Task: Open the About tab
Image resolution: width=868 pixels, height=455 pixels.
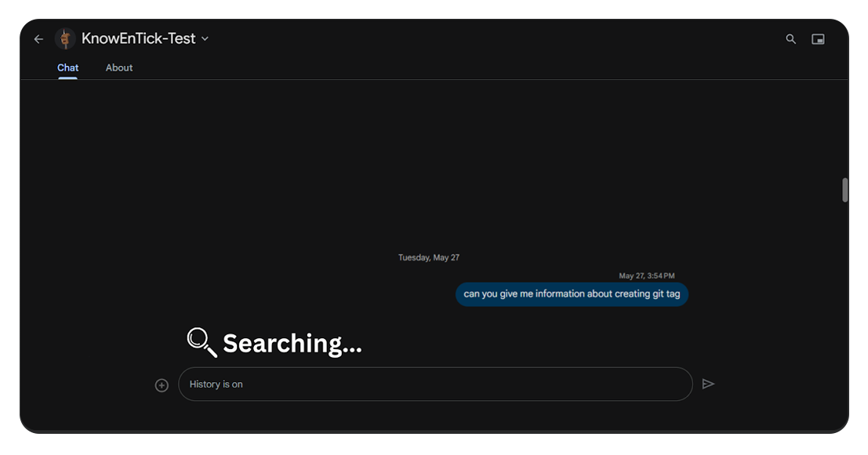Action: point(119,67)
